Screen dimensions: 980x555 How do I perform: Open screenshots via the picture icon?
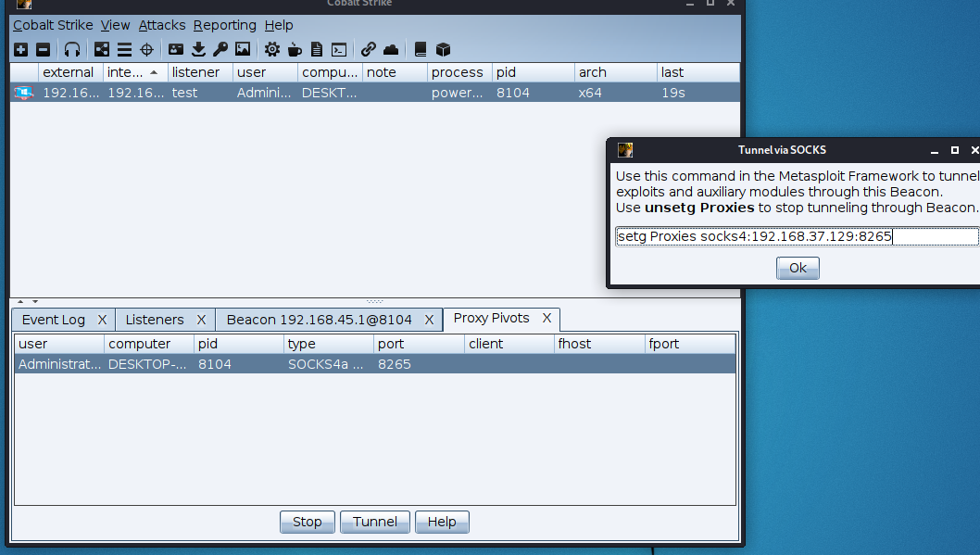click(x=243, y=49)
